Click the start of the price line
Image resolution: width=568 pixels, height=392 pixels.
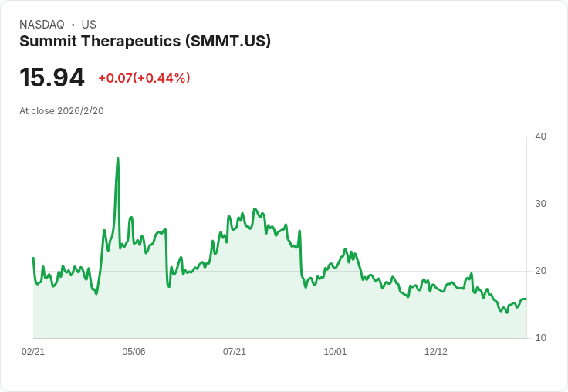pyautogui.click(x=33, y=258)
